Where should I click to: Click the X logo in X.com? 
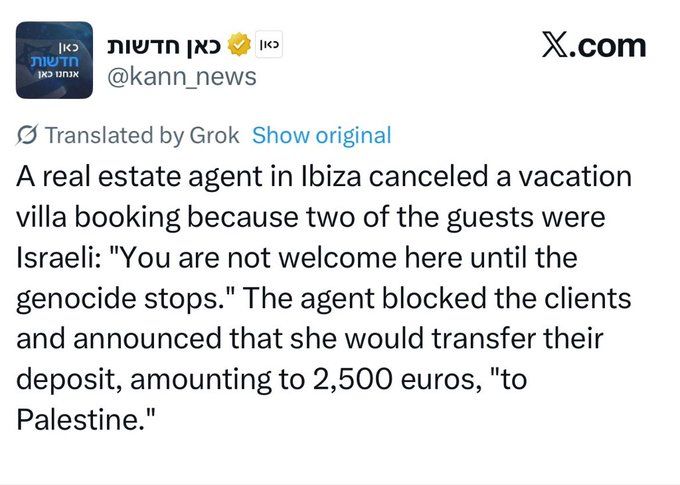pos(555,46)
